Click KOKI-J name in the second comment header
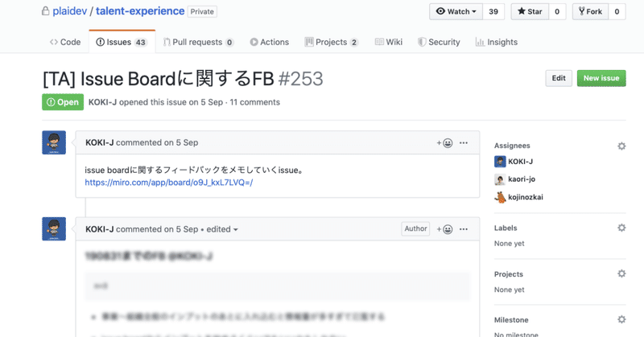Screen dimensions: 644x337 [99, 229]
